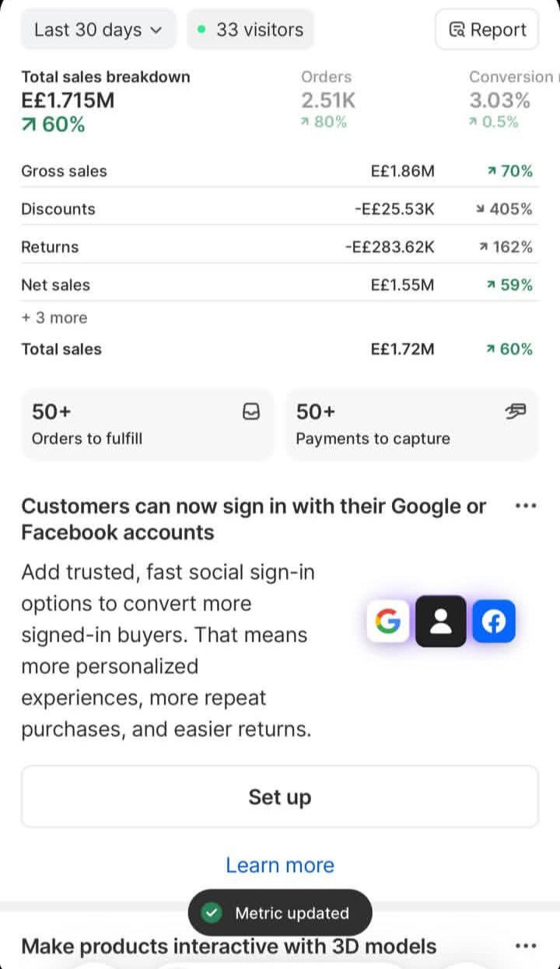Open the Payments to capture card

tap(411, 425)
